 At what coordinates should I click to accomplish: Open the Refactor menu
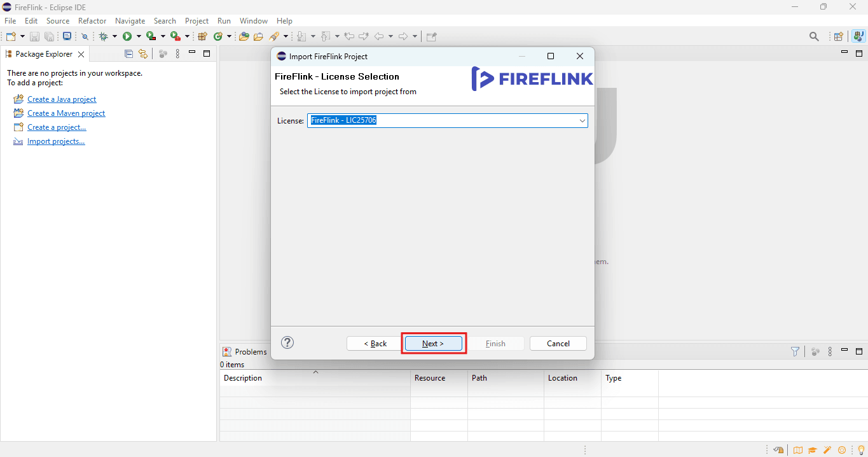tap(92, 21)
